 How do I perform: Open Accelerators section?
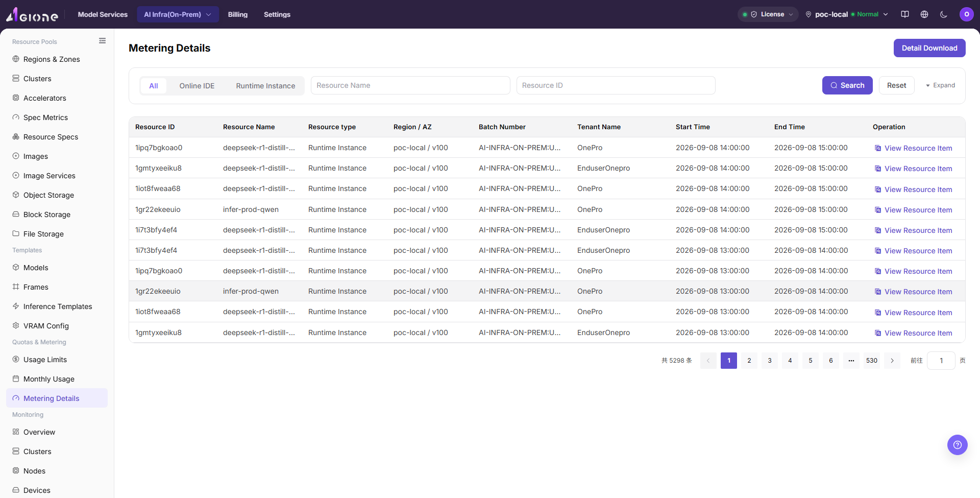click(x=57, y=98)
